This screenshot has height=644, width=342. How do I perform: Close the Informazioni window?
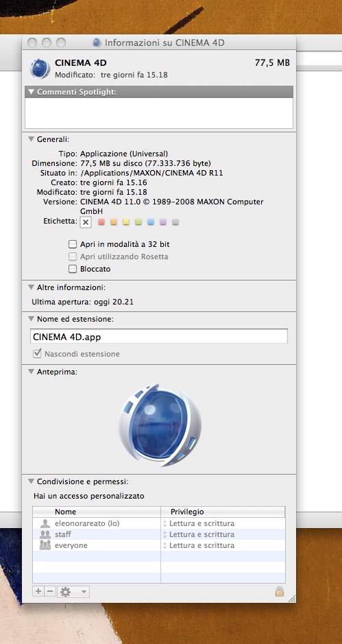click(32, 43)
